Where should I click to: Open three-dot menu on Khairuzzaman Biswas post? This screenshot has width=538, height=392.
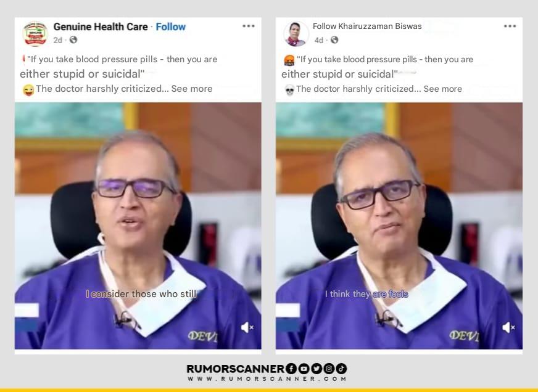point(510,26)
